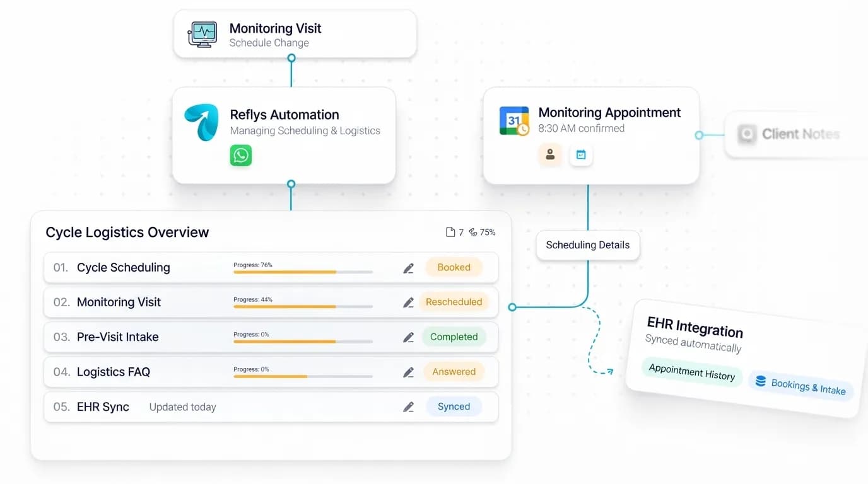Open the Scheduling Details label
Viewport: 868px width, 484px height.
[588, 245]
